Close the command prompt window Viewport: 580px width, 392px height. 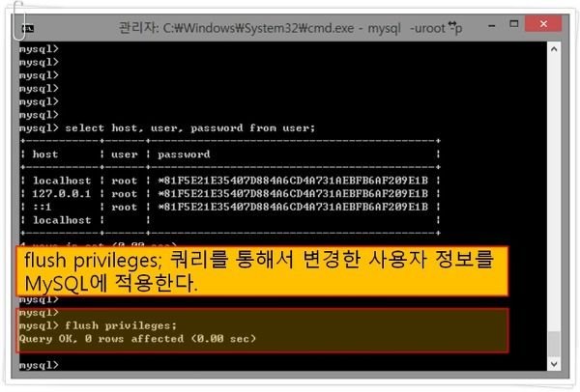[x=543, y=24]
